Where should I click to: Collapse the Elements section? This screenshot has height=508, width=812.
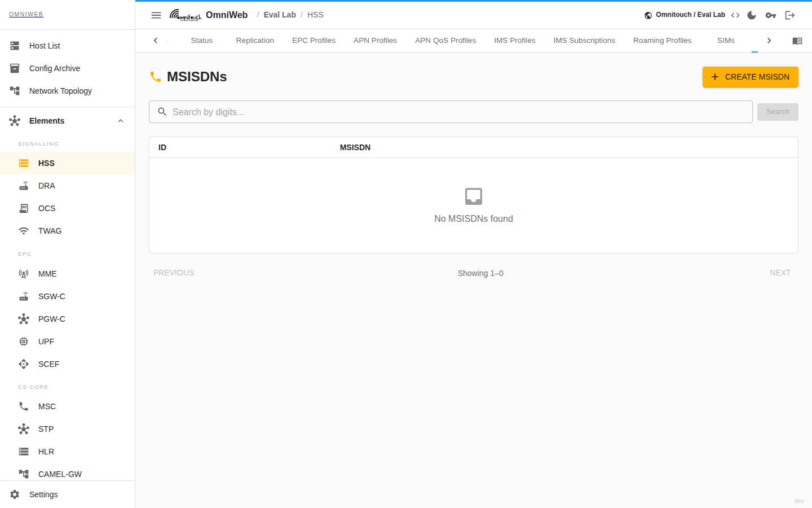[x=68, y=121]
